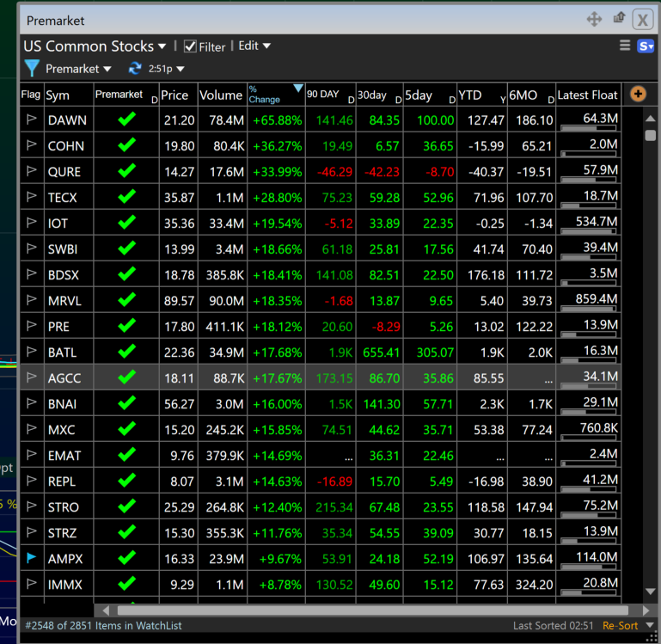Click the move window cross-arrows icon

click(x=594, y=19)
